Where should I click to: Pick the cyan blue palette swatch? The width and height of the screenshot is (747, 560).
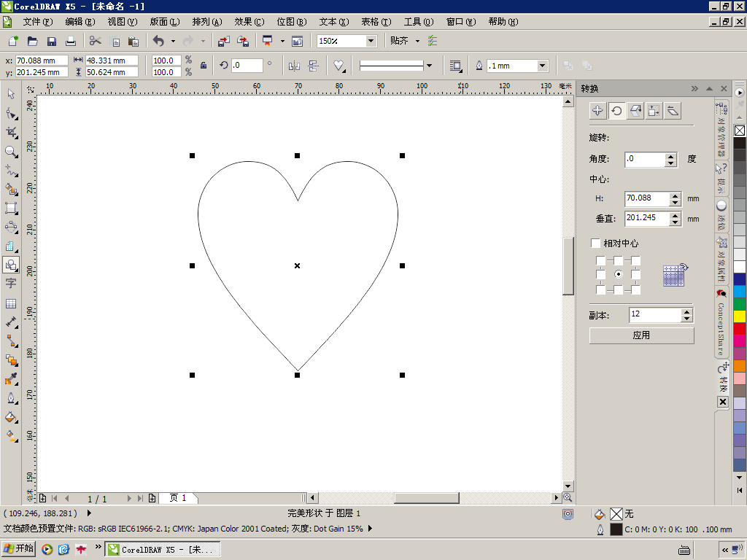(740, 291)
